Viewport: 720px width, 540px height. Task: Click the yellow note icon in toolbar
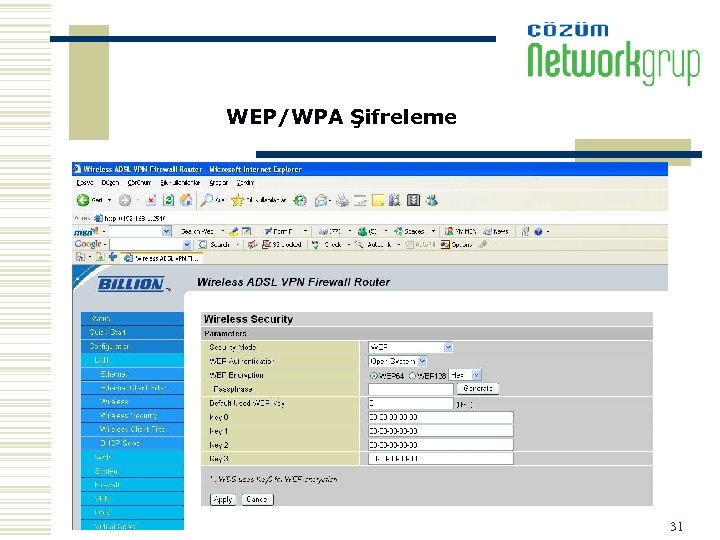point(377,200)
